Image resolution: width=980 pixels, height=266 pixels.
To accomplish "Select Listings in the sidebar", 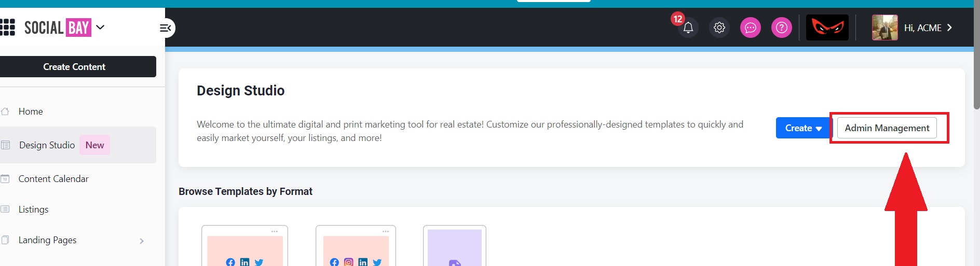I will (33, 209).
